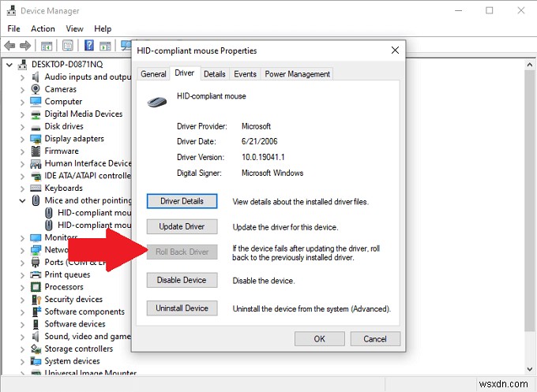
Task: Expand the Sound, video and game controllers node
Action: 22,338
